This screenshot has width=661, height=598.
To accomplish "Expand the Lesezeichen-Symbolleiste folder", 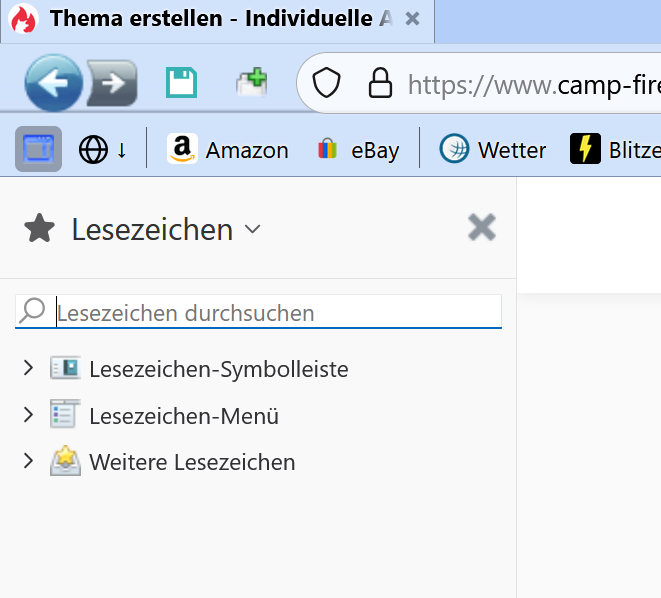I will (x=28, y=369).
